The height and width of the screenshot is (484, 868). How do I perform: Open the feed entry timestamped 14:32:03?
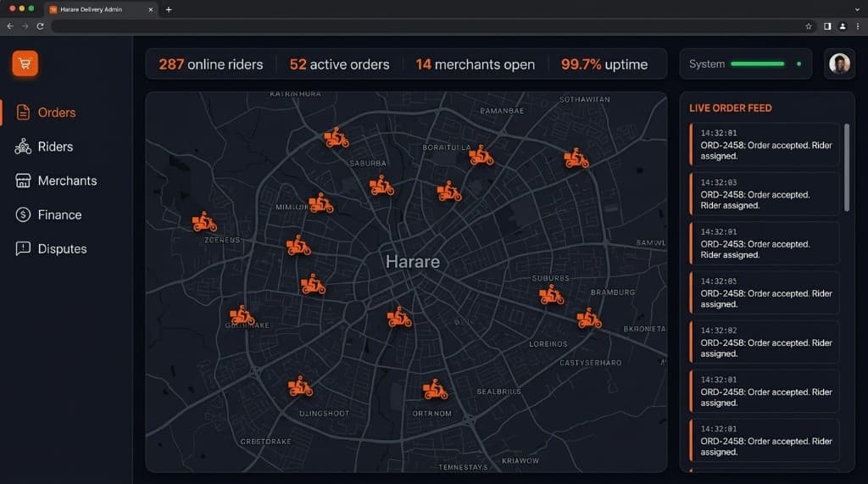(764, 194)
